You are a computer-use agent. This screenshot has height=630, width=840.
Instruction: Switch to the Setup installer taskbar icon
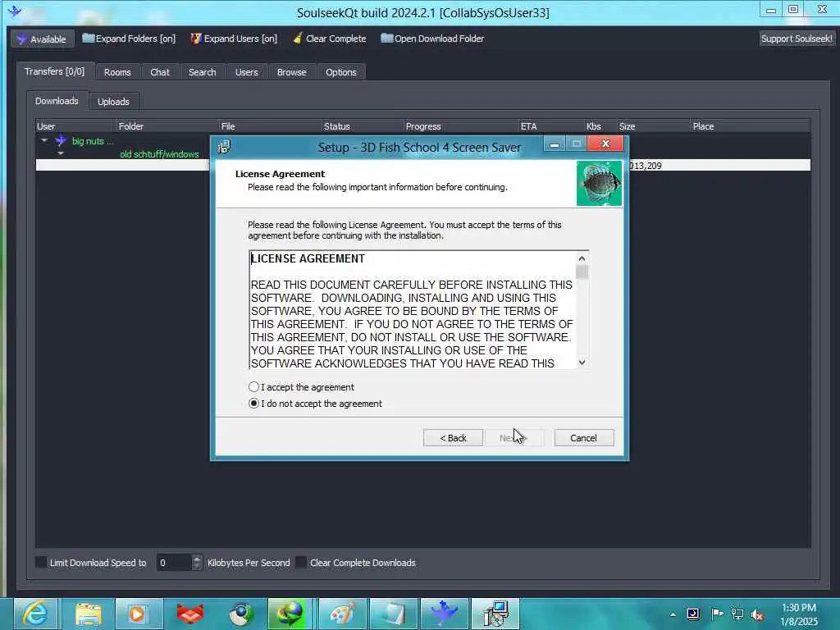point(495,614)
